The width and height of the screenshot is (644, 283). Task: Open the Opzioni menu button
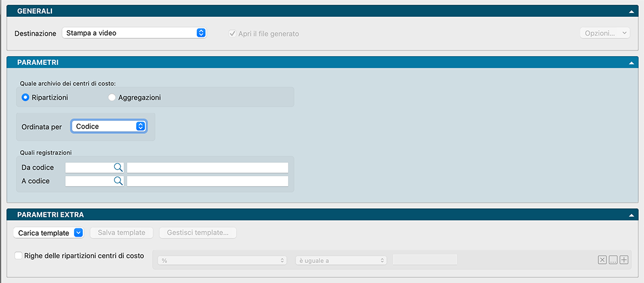pyautogui.click(x=605, y=33)
